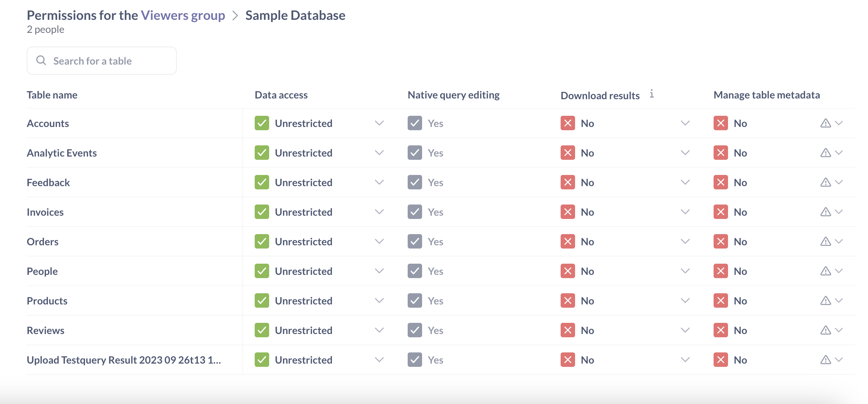Viewport: 868px width, 404px height.
Task: Expand the Data access dropdown for People
Action: click(379, 271)
